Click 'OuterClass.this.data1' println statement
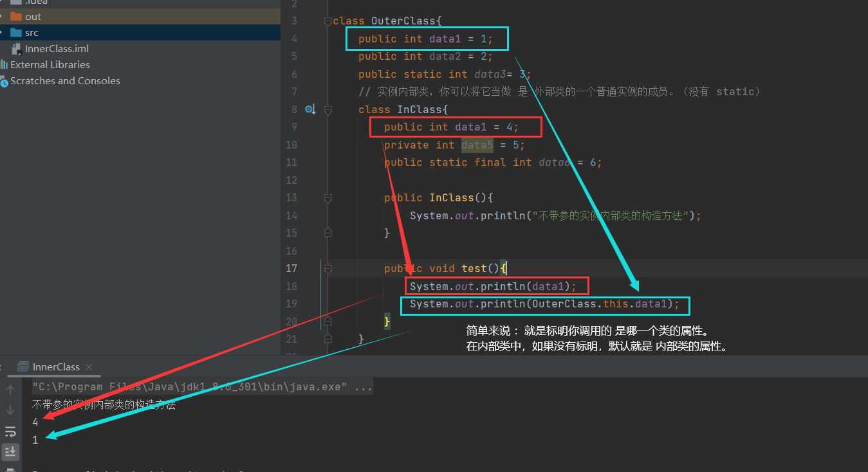This screenshot has width=868, height=472. [x=545, y=304]
